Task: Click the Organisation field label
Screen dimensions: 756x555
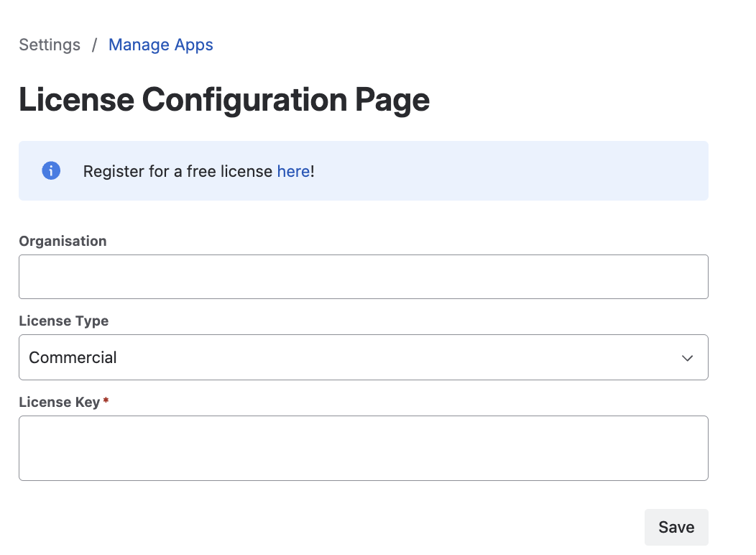Action: (x=63, y=241)
